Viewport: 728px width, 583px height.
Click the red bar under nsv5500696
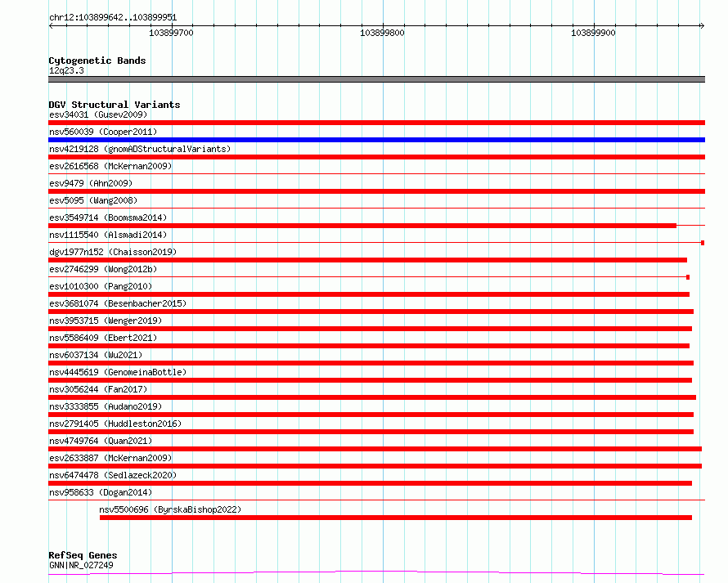click(x=396, y=518)
